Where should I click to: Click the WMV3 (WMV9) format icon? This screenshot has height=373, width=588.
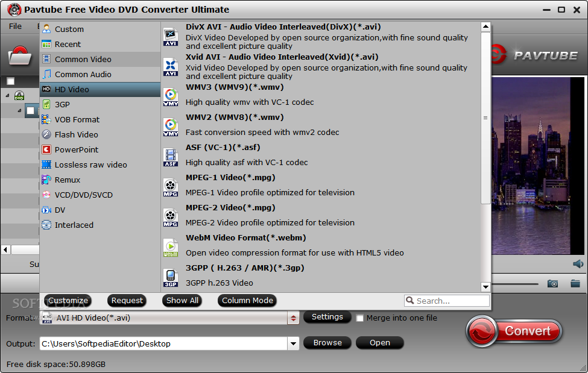171,97
